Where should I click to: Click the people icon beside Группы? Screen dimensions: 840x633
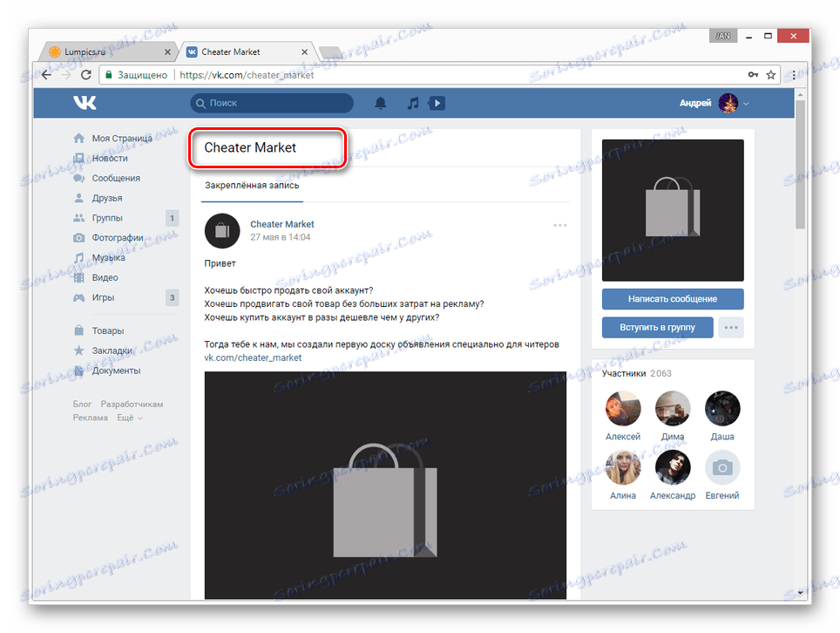point(78,218)
